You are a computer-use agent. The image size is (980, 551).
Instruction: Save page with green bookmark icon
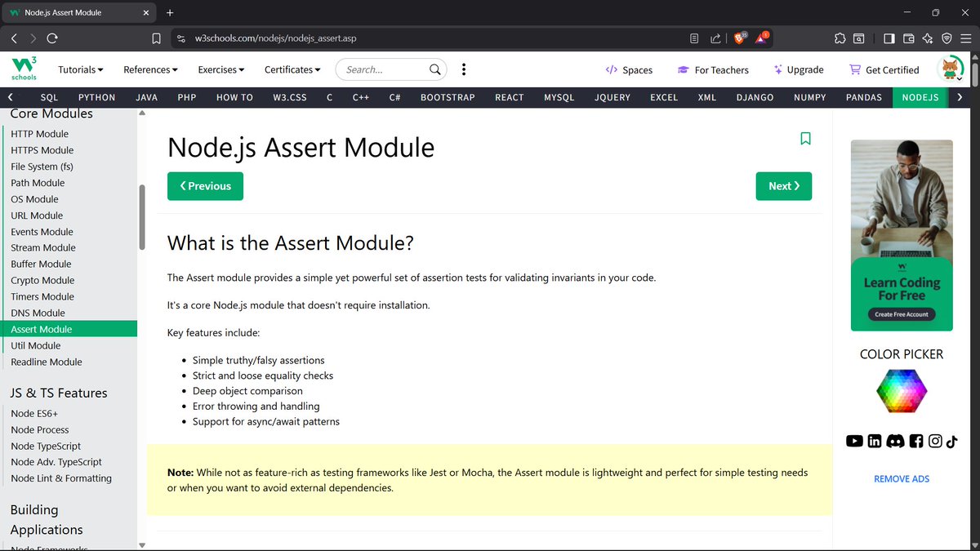805,139
